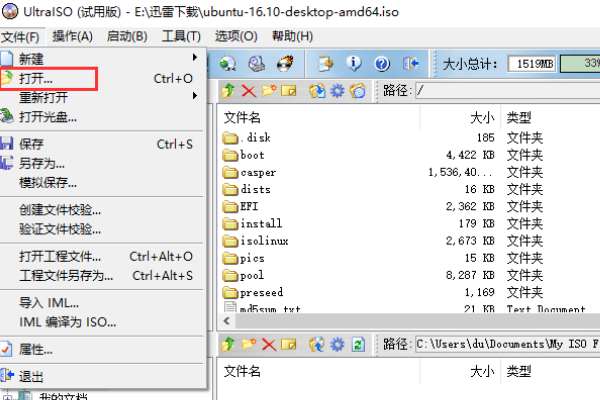Screen dimensions: 600x400
Task: Click rename icon in ISO pane toolbar
Action: 289,91
